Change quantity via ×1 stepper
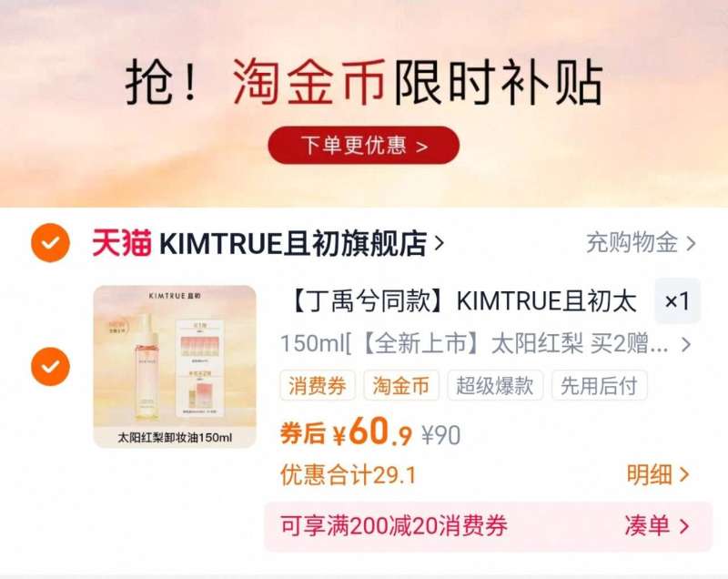728x579 pixels. 677,301
